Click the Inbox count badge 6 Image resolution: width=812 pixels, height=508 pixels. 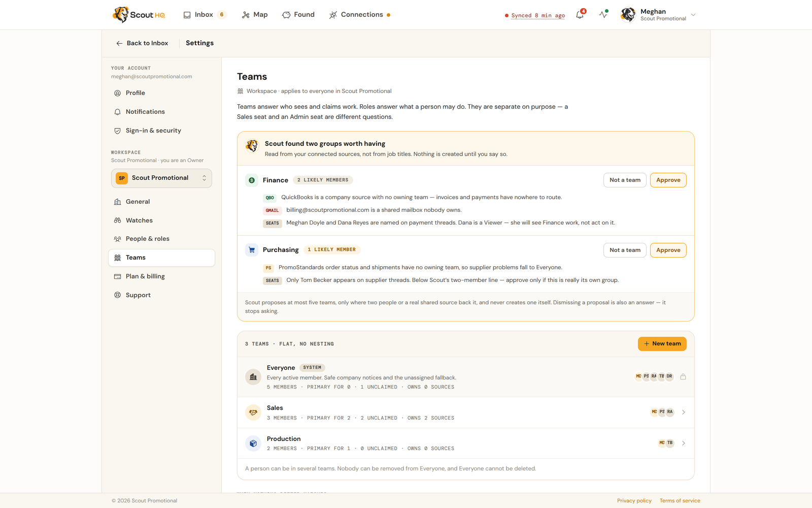222,15
